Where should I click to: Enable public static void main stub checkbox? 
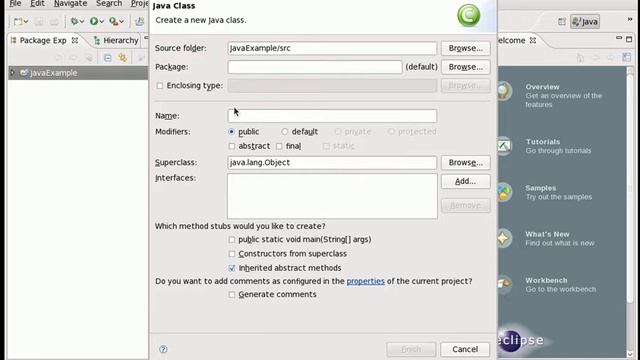[232, 240]
